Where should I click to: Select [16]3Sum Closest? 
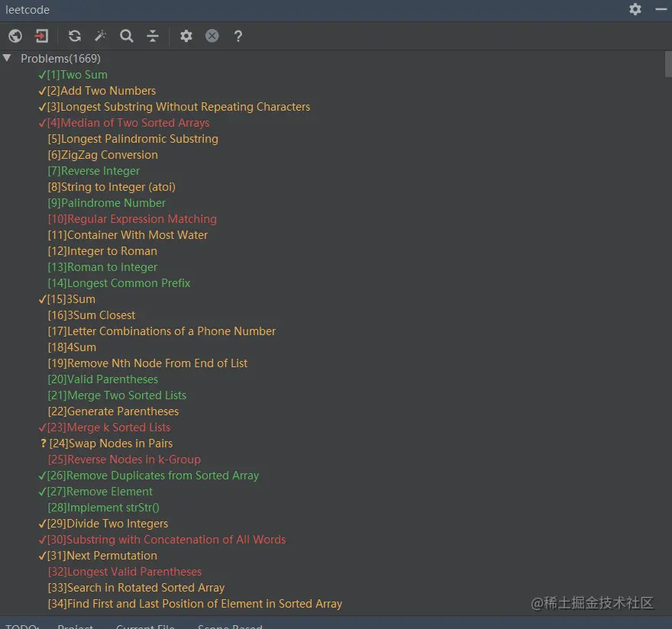(92, 315)
